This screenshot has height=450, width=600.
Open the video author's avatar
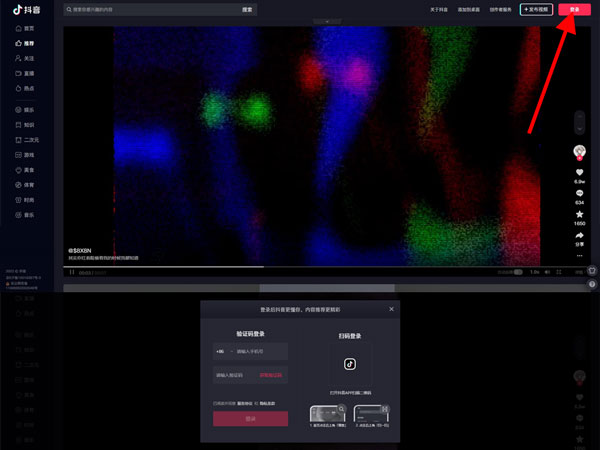[579, 150]
